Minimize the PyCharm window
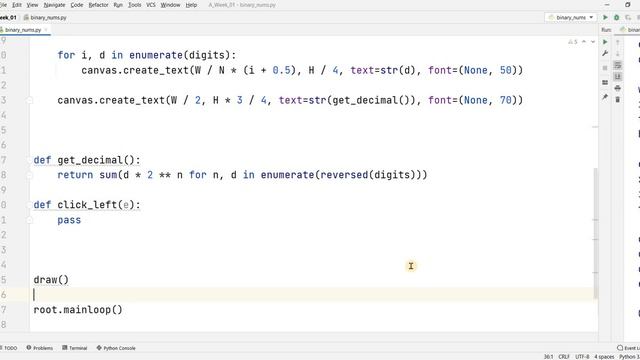The width and height of the screenshot is (640, 360). pyautogui.click(x=607, y=5)
